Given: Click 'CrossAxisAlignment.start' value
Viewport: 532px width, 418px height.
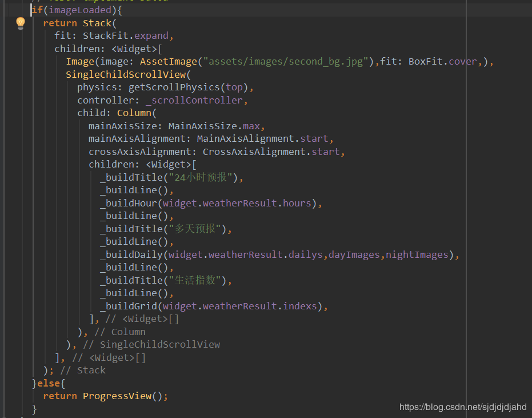Looking at the screenshot, I should [271, 152].
